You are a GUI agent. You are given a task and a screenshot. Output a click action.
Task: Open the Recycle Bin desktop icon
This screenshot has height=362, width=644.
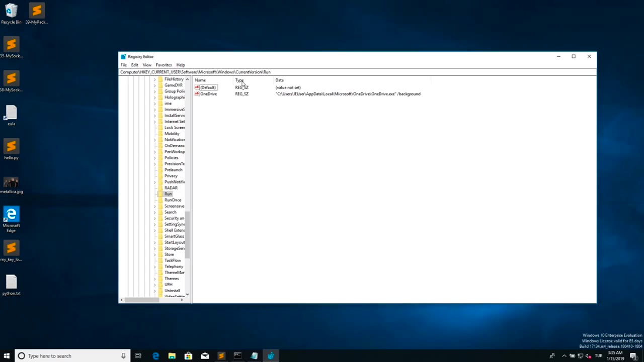11,14
